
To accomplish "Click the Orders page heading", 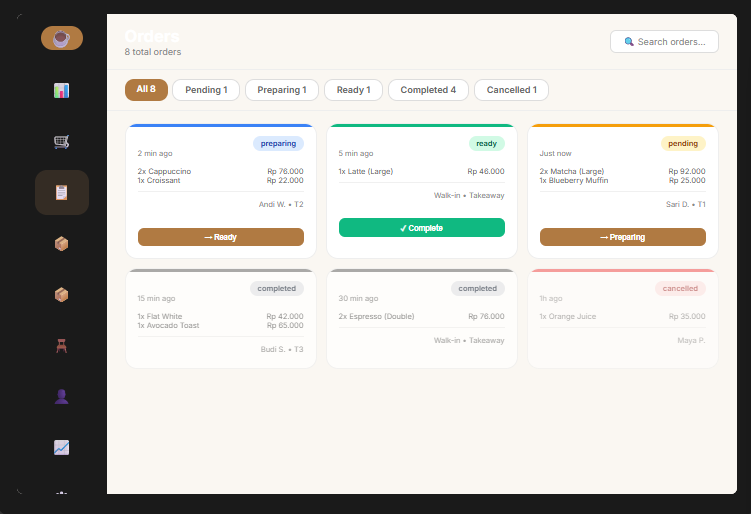I will [x=152, y=36].
